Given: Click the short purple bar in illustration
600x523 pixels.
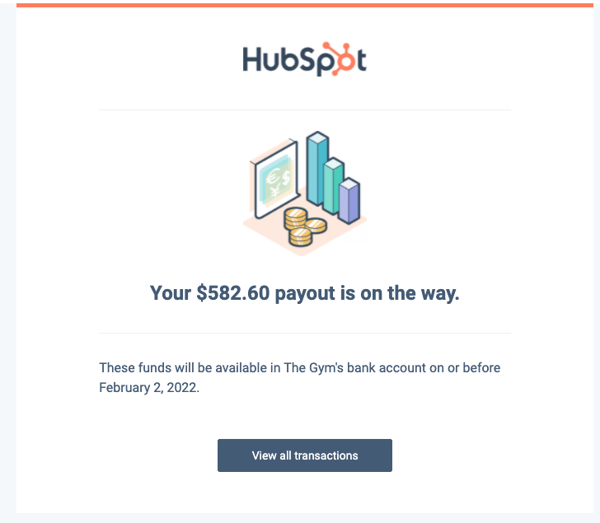Looking at the screenshot, I should pyautogui.click(x=349, y=201).
